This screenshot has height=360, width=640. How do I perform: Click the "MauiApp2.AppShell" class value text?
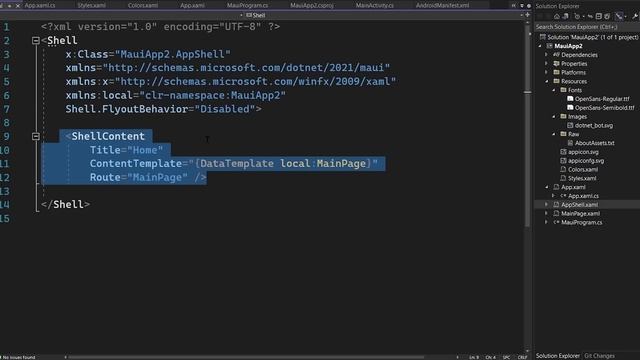(x=173, y=54)
